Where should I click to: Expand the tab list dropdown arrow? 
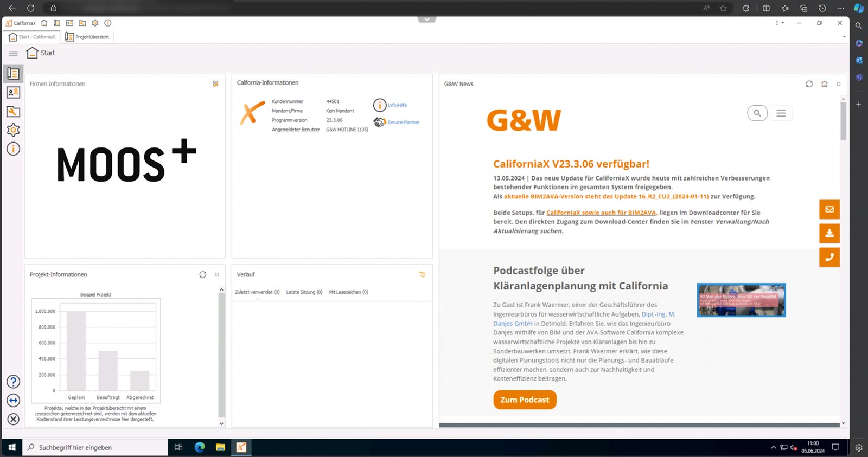(844, 37)
